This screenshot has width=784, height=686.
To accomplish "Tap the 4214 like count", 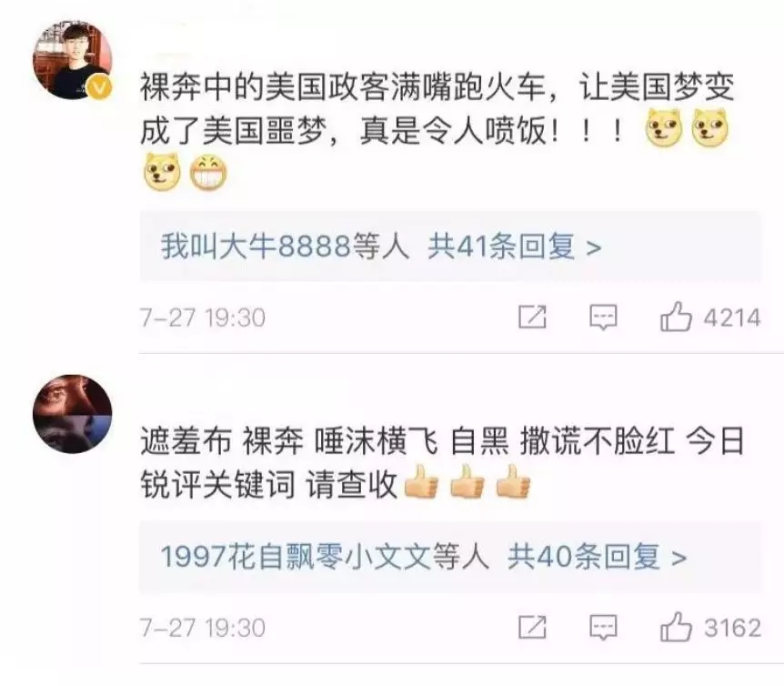I will (732, 318).
